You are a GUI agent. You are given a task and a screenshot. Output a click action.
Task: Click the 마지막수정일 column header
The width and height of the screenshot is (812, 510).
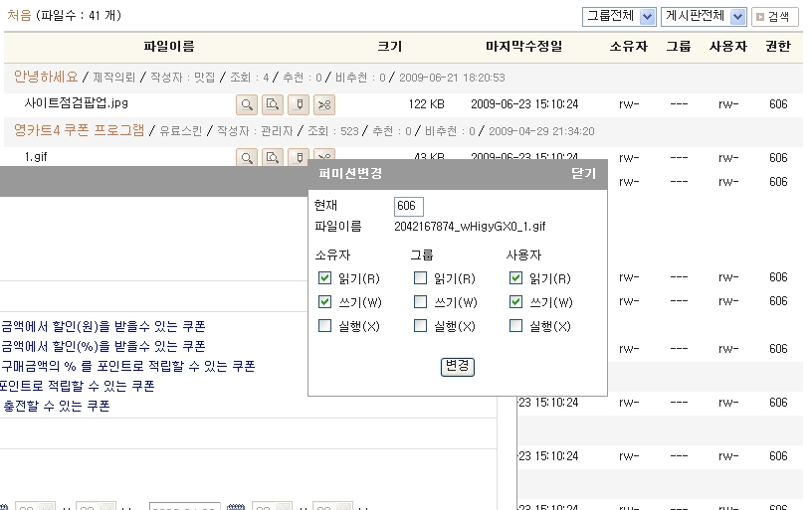pyautogui.click(x=524, y=46)
